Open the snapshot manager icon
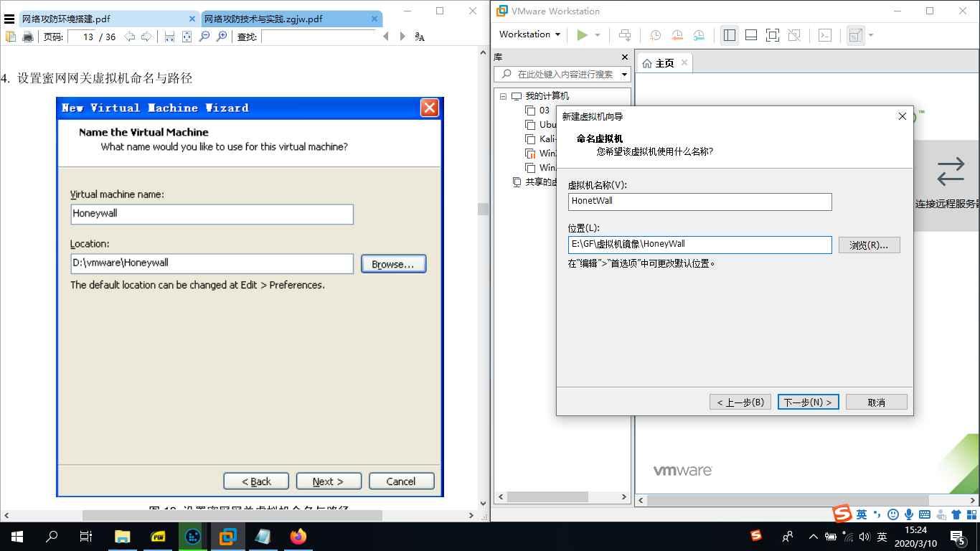This screenshot has height=551, width=980. pos(699,34)
